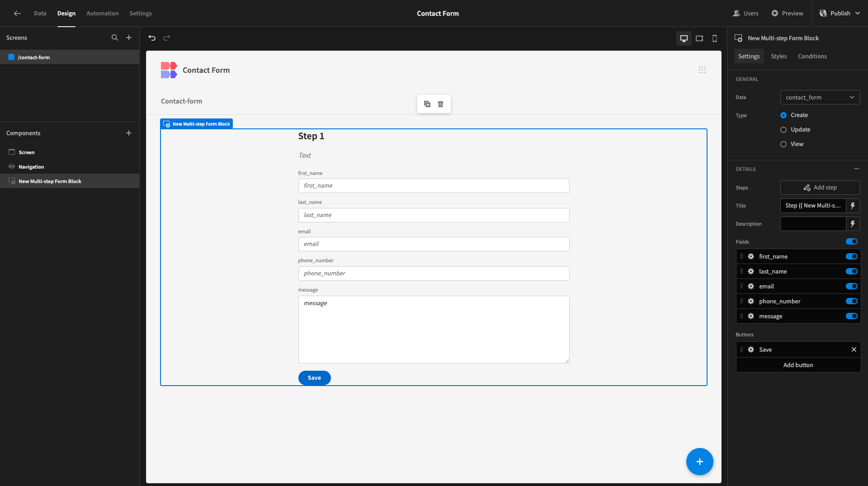Edit the Title setting field
868x486 pixels.
tap(813, 206)
